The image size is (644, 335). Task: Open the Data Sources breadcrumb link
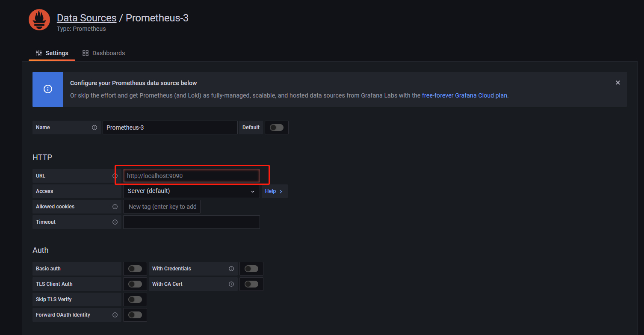click(x=86, y=18)
